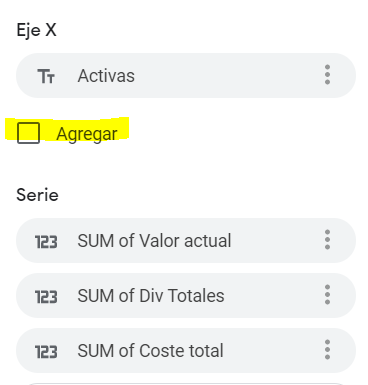Click the 'Activas' label text
The width and height of the screenshot is (368, 385).
pyautogui.click(x=106, y=76)
